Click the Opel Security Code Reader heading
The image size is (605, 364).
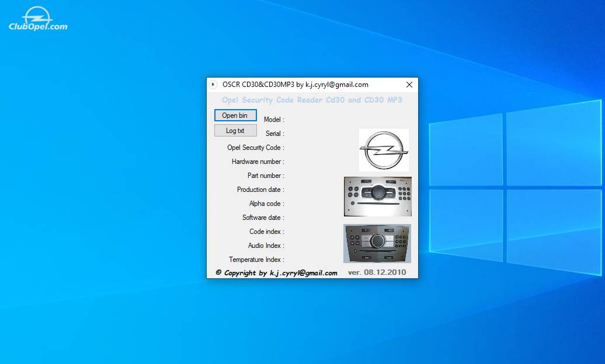point(312,100)
